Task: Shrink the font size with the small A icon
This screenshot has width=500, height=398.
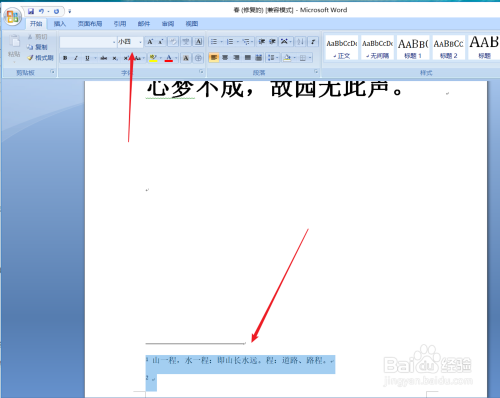Action: [x=161, y=42]
